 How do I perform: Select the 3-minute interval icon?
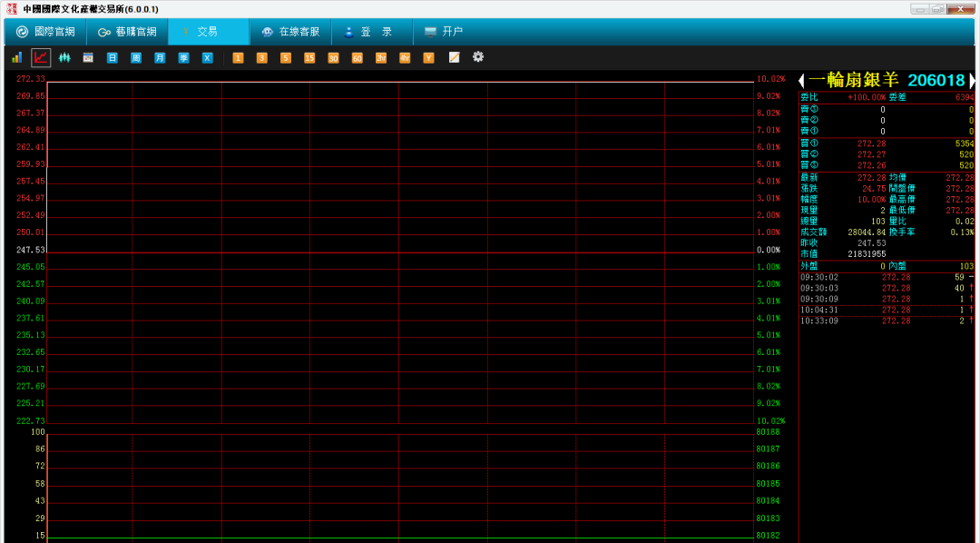coord(262,58)
